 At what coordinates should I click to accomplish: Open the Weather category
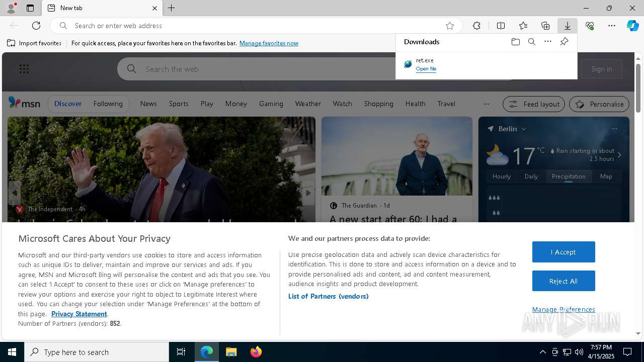308,104
